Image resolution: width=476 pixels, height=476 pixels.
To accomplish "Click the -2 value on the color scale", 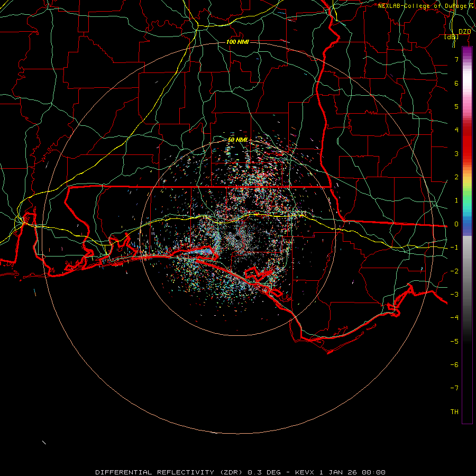I will click(454, 271).
